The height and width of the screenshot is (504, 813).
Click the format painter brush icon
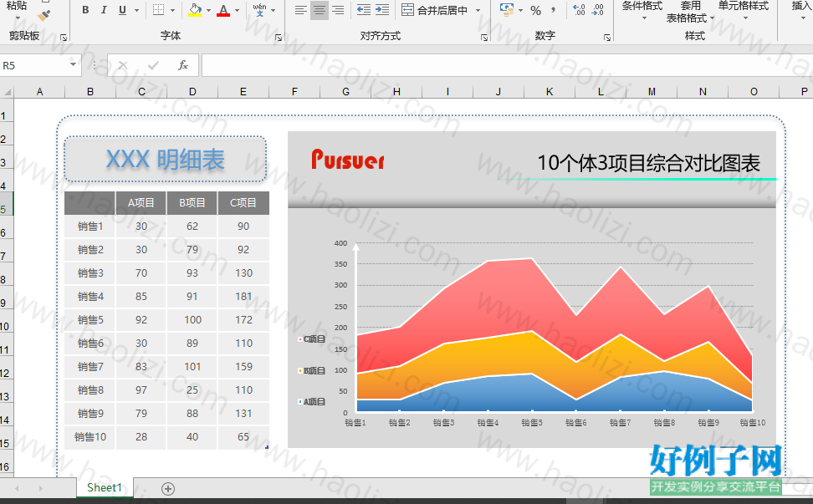point(44,16)
